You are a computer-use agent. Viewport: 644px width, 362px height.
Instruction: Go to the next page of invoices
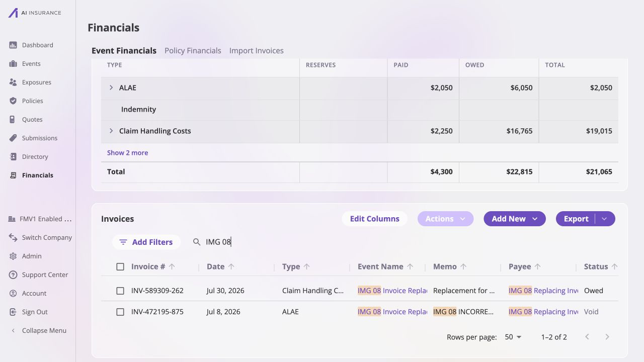(x=607, y=337)
